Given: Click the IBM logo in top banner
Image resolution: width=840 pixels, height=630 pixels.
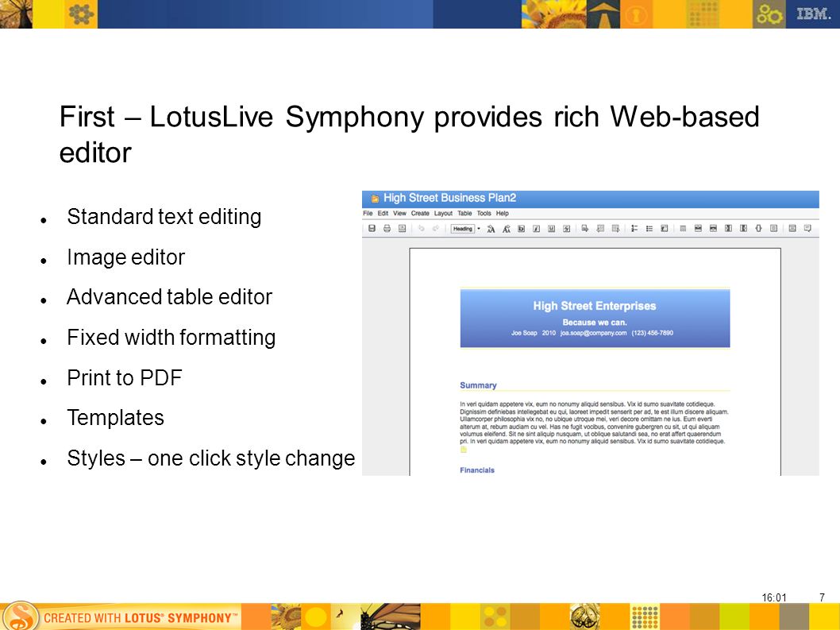Looking at the screenshot, I should pyautogui.click(x=813, y=14).
